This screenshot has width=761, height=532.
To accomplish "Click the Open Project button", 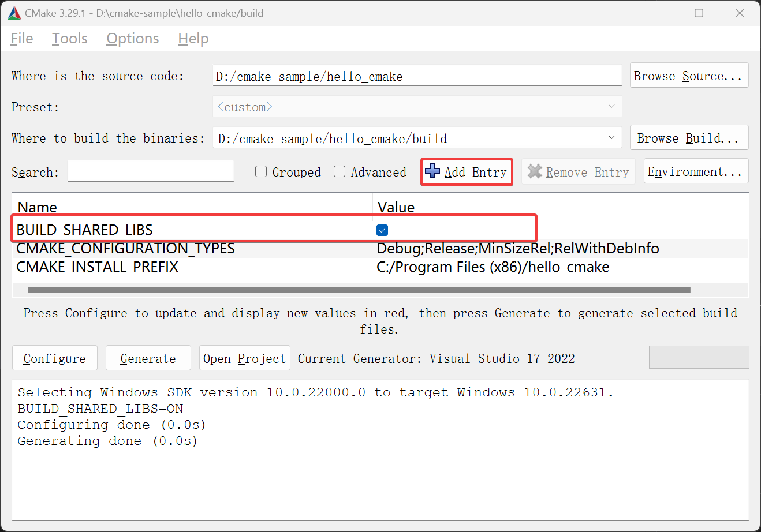I will pos(244,358).
